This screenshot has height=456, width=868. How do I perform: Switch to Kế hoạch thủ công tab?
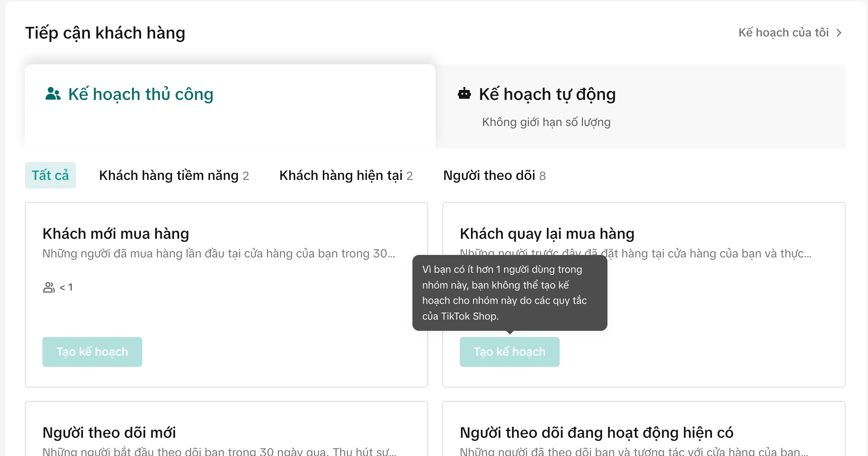click(x=140, y=95)
